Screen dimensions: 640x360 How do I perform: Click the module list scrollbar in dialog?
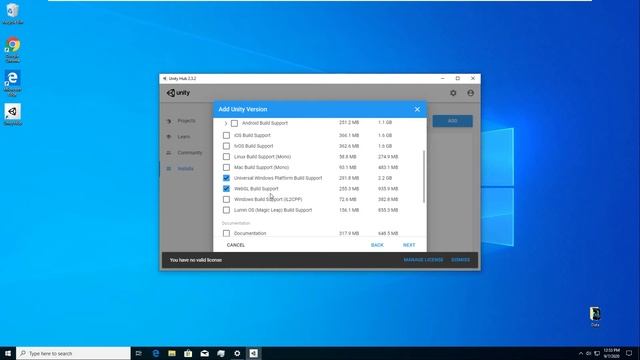pyautogui.click(x=424, y=176)
